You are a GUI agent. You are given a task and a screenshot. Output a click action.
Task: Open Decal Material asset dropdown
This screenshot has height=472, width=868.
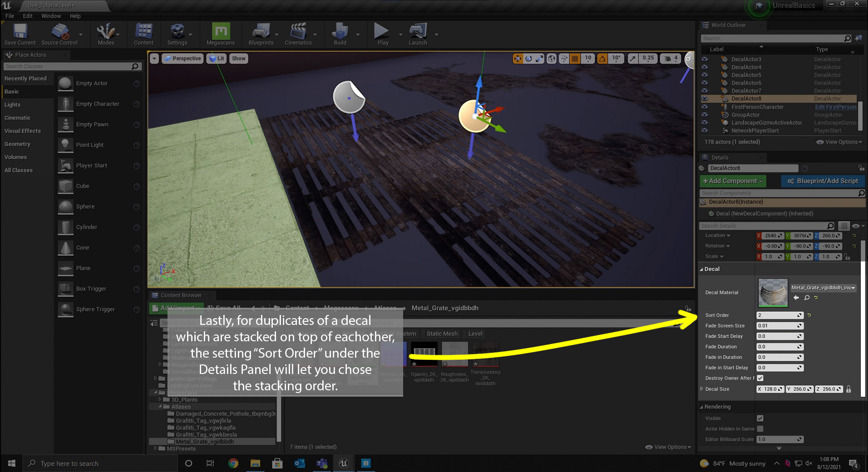[x=824, y=288]
